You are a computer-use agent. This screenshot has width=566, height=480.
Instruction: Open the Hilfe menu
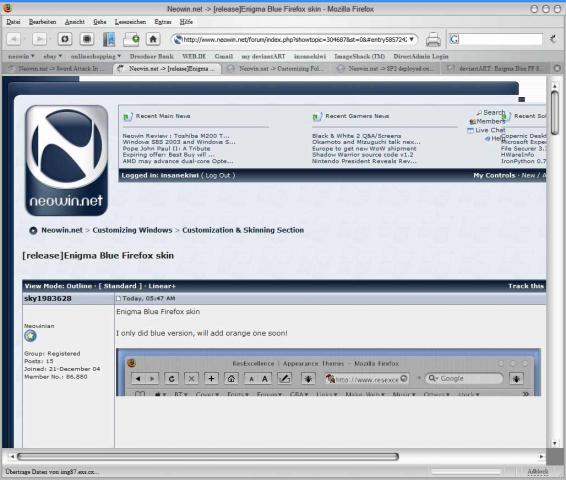tap(186, 22)
